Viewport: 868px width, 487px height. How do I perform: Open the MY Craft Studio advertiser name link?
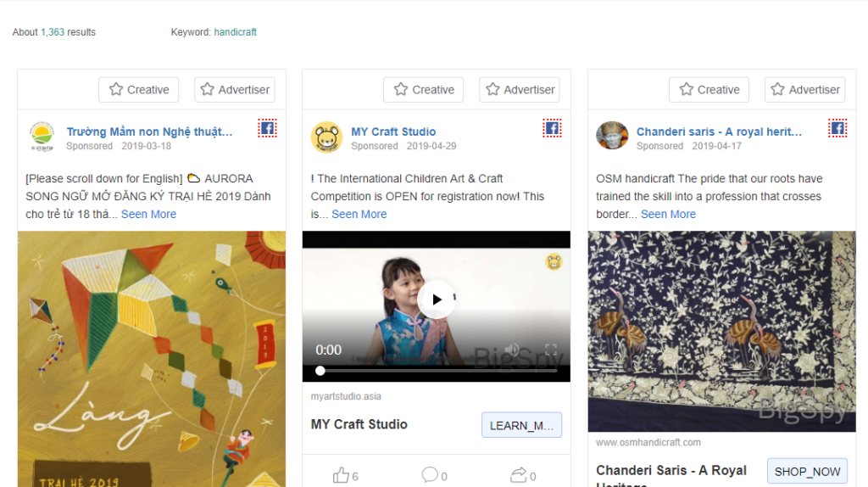click(393, 132)
